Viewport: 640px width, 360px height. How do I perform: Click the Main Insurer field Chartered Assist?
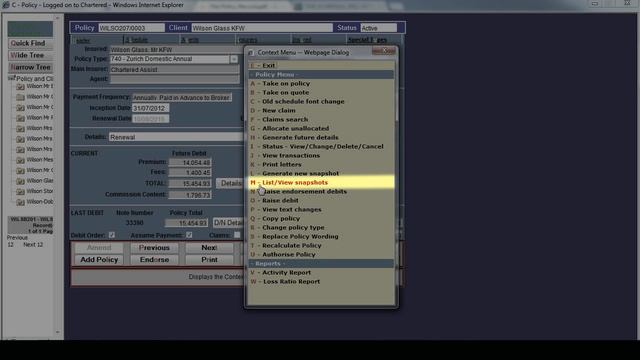[174, 70]
